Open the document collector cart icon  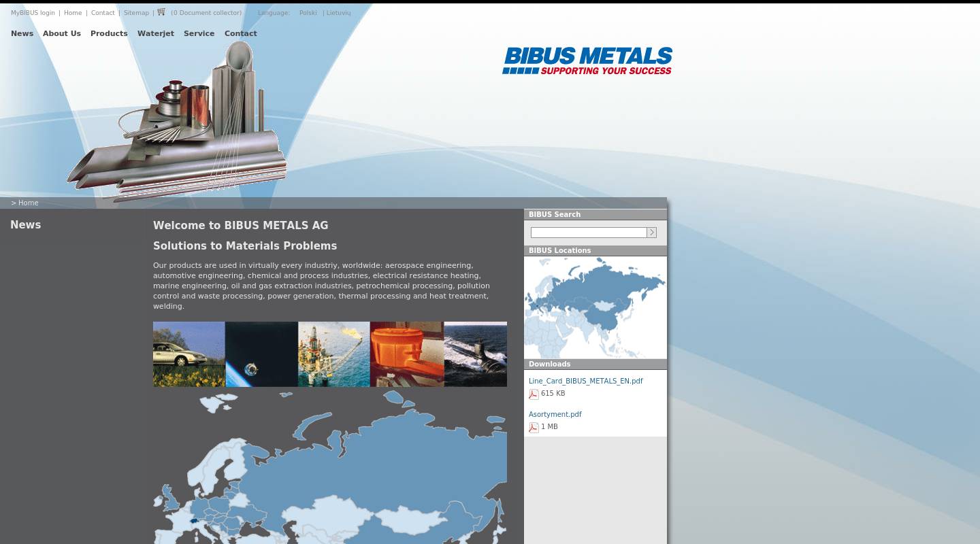(161, 12)
